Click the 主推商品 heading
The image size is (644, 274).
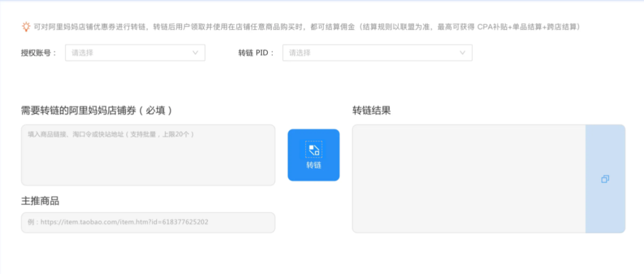41,201
